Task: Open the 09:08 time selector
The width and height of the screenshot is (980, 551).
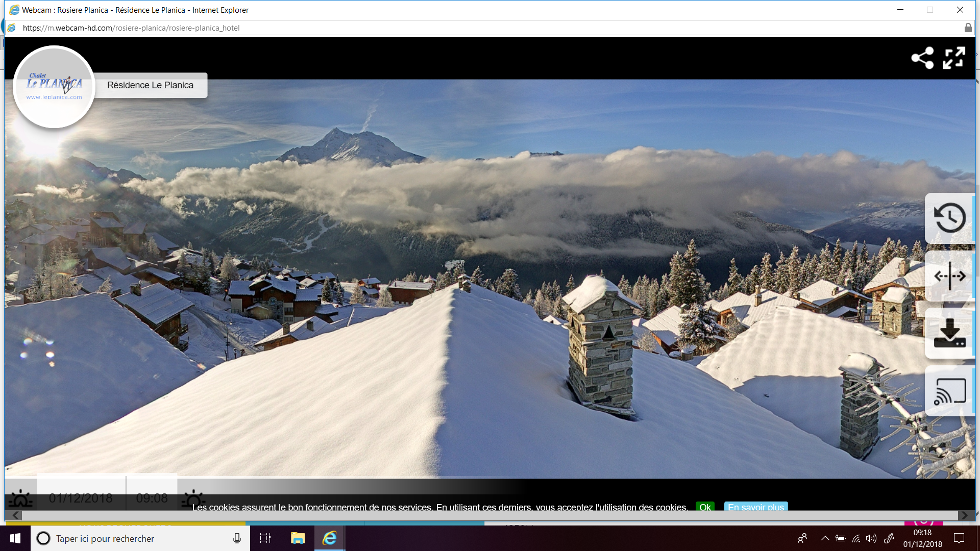Action: pos(152,498)
